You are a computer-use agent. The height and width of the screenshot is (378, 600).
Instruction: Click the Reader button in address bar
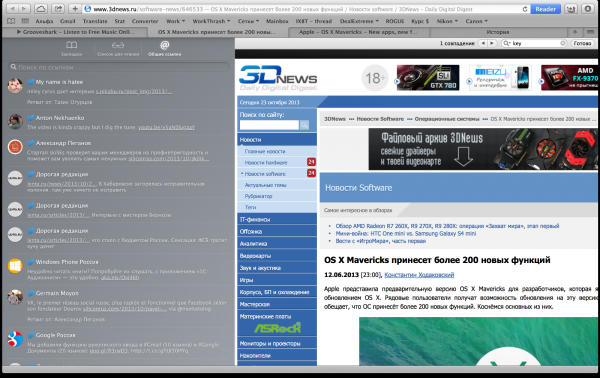click(x=545, y=9)
